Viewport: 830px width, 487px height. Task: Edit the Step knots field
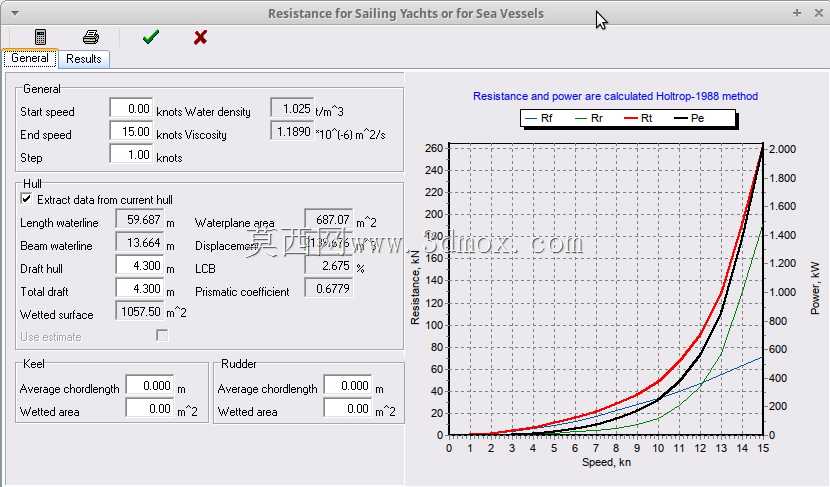[x=131, y=155]
